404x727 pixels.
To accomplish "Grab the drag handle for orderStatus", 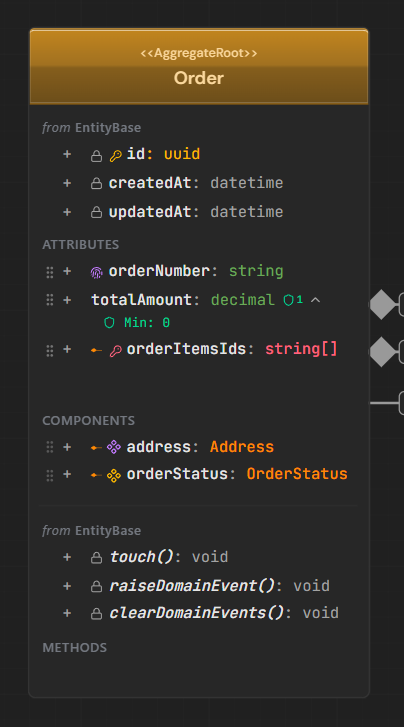I will click(50, 475).
